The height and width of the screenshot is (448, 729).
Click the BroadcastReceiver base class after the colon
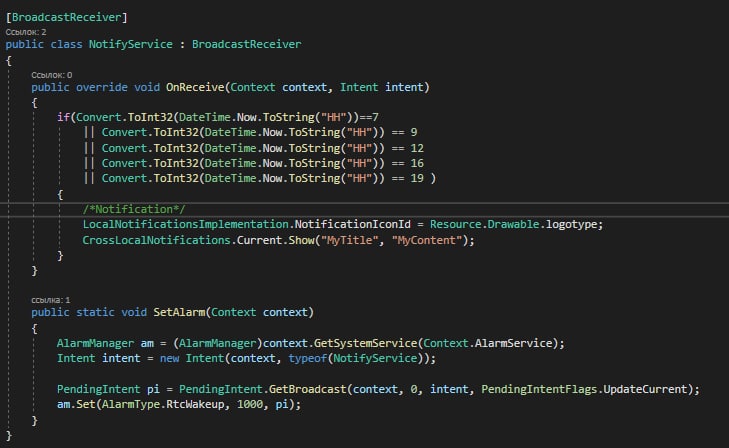[x=246, y=45]
